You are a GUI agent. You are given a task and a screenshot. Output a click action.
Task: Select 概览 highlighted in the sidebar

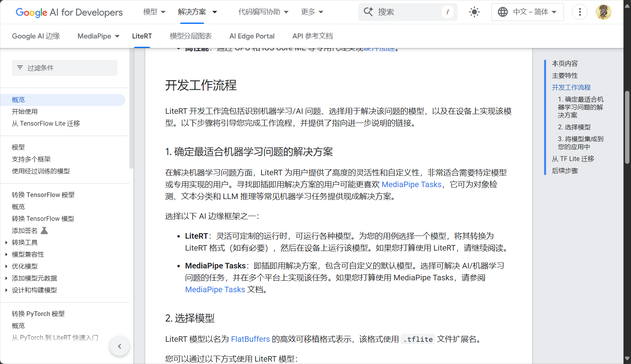(63, 100)
